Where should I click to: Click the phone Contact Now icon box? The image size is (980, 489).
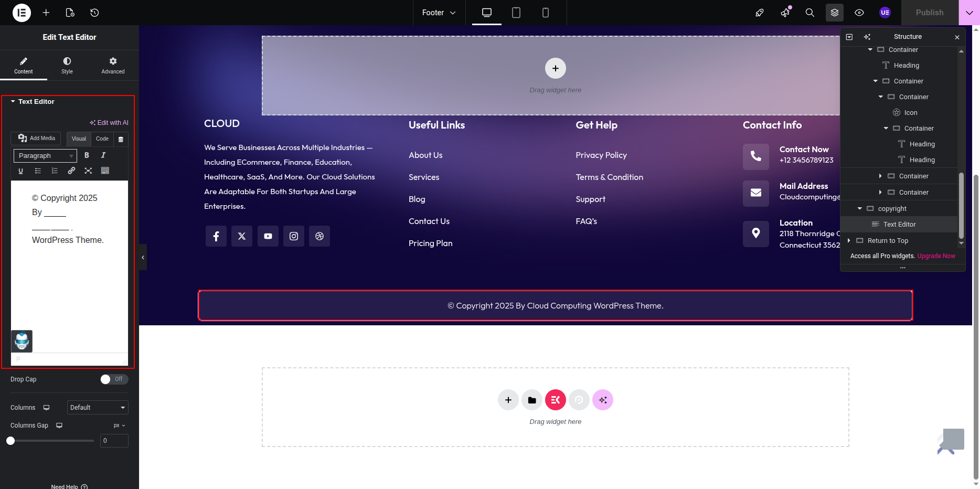tap(756, 156)
